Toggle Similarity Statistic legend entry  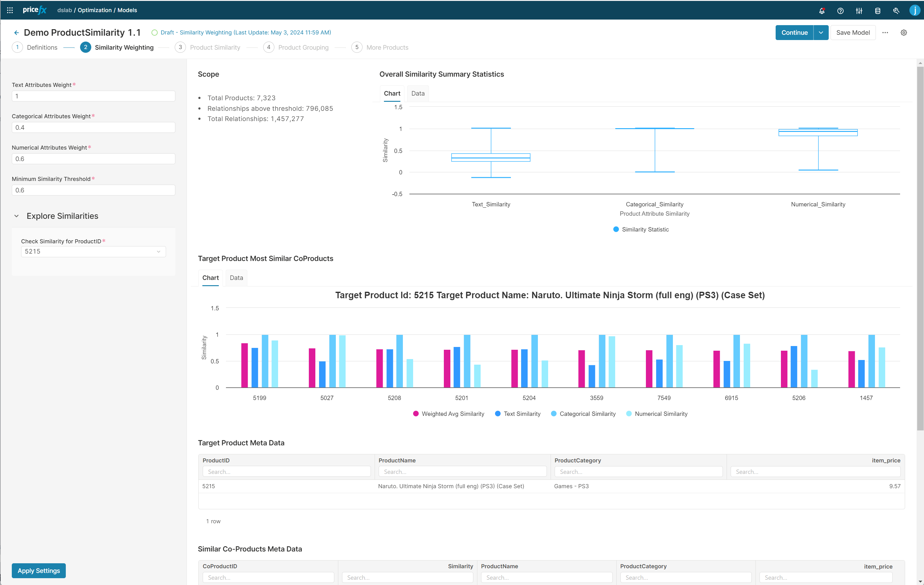[x=641, y=229]
